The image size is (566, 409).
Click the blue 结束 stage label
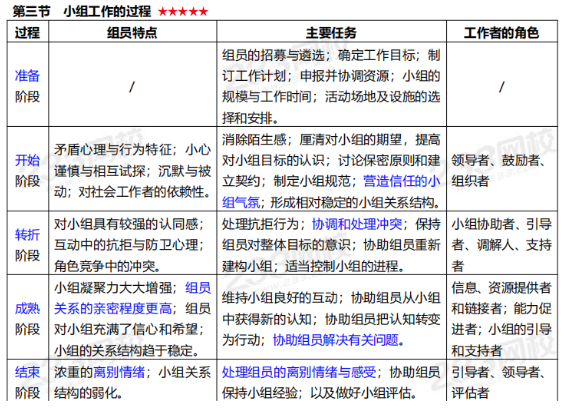27,372
